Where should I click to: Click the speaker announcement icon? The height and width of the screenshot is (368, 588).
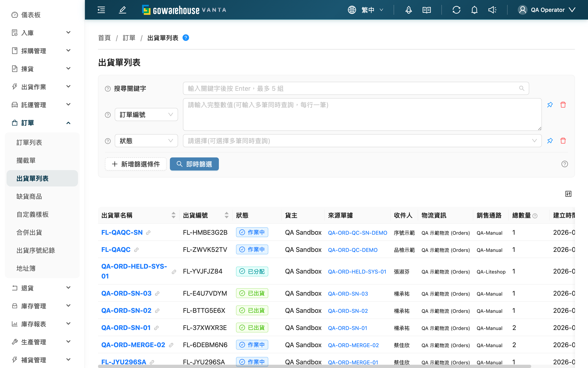tap(492, 10)
